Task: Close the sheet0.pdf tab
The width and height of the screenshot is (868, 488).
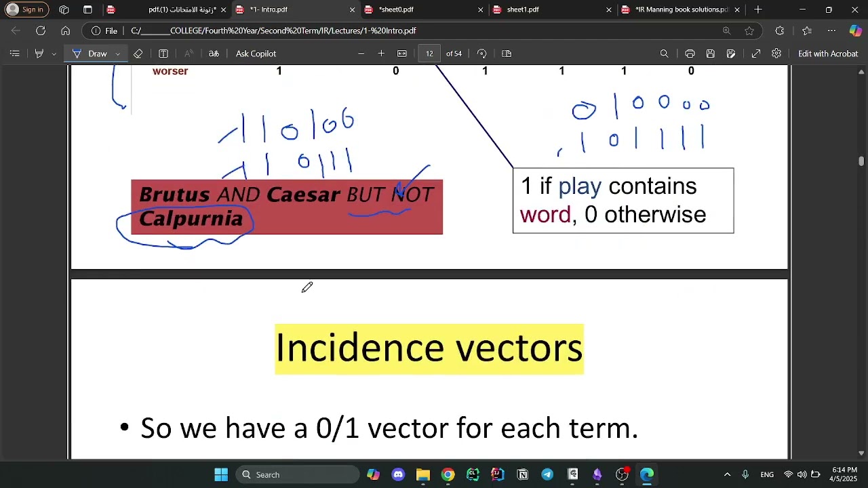Action: coord(480,9)
